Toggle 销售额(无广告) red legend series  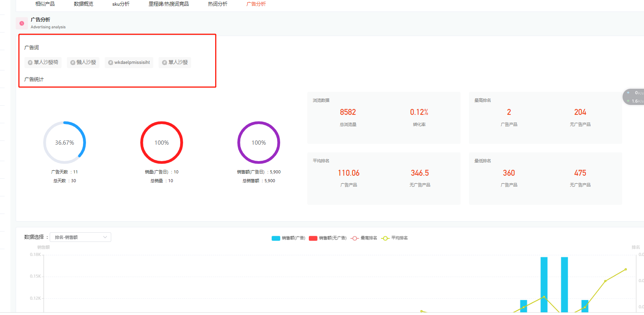tap(328, 238)
